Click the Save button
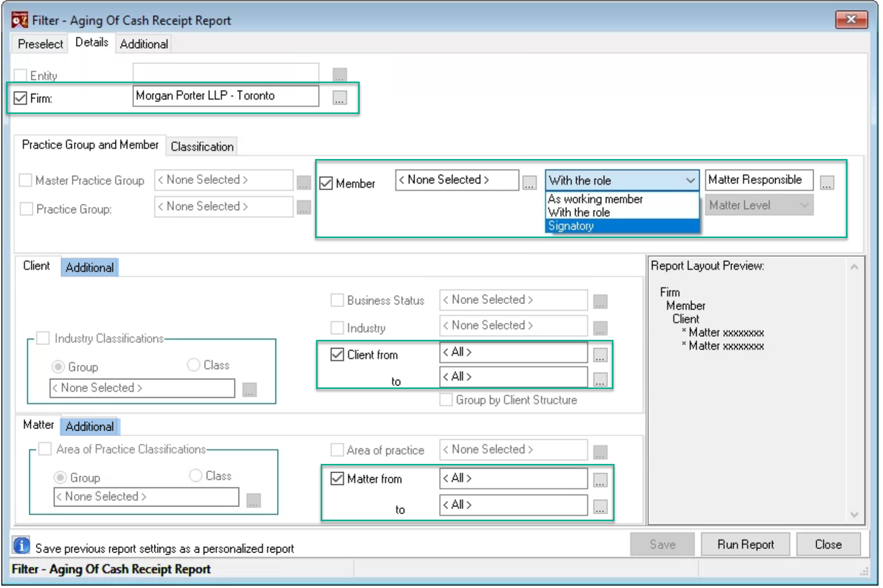 tap(663, 544)
